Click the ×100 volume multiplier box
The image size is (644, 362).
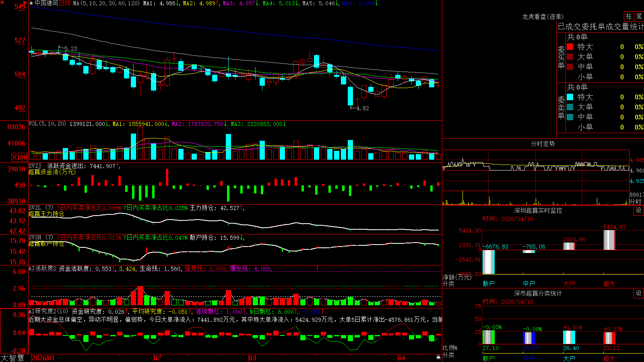tap(20, 157)
